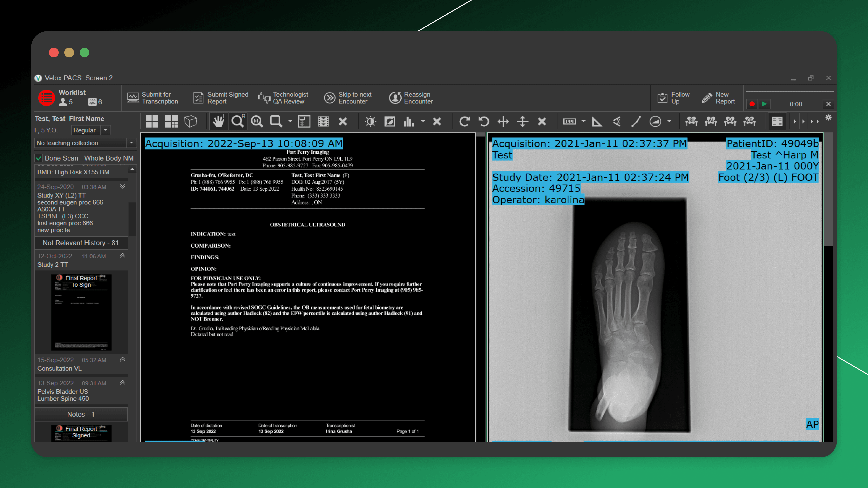
Task: Select the magnifier zoom tool
Action: [x=238, y=121]
